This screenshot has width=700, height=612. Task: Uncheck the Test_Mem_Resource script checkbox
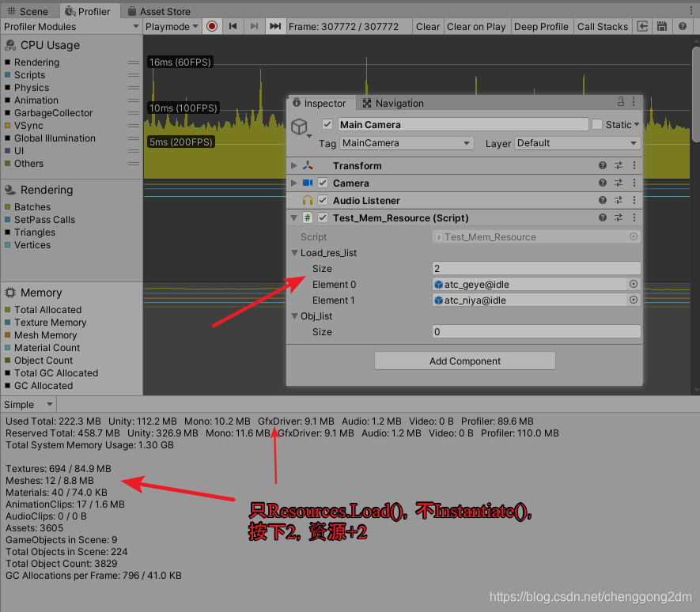pos(322,217)
